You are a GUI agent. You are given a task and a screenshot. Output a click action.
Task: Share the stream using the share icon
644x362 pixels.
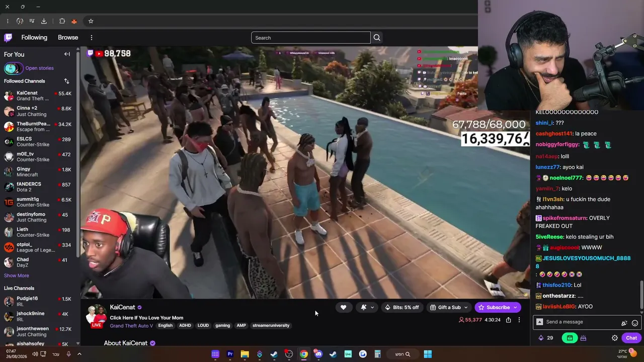[509, 320]
